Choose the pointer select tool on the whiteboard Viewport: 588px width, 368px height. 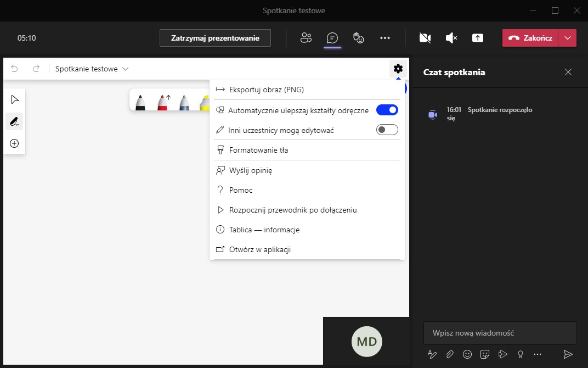(x=14, y=99)
